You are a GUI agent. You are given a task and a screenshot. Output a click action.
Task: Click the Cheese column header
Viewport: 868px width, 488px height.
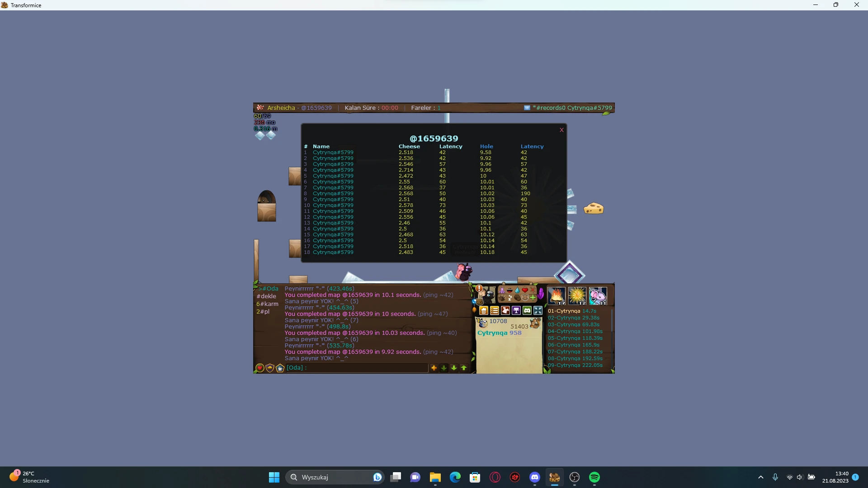(x=409, y=146)
